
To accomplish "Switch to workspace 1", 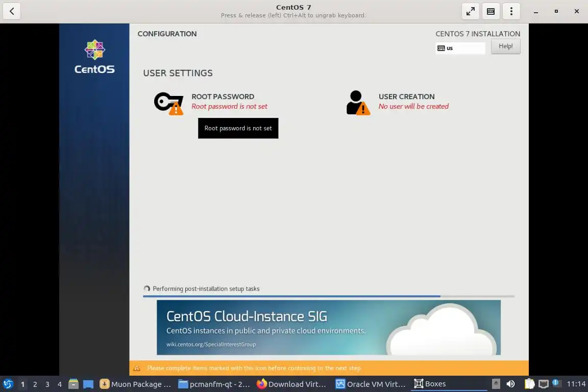I will pyautogui.click(x=22, y=384).
